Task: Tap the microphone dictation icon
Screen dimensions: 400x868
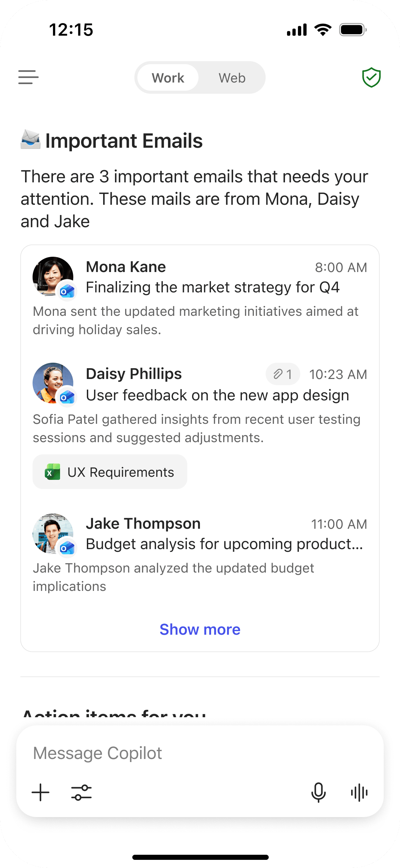Action: [318, 792]
